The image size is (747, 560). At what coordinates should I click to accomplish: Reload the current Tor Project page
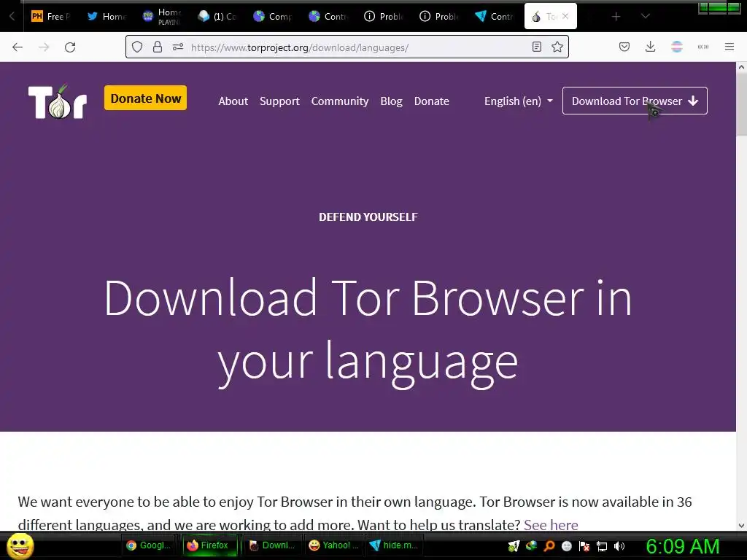70,47
